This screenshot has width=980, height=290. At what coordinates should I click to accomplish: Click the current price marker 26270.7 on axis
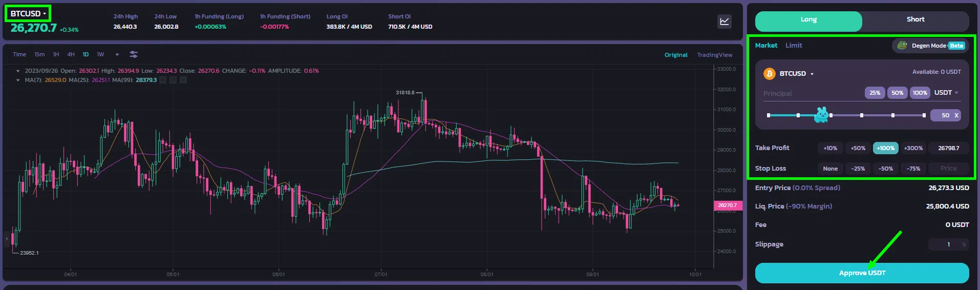coord(728,205)
